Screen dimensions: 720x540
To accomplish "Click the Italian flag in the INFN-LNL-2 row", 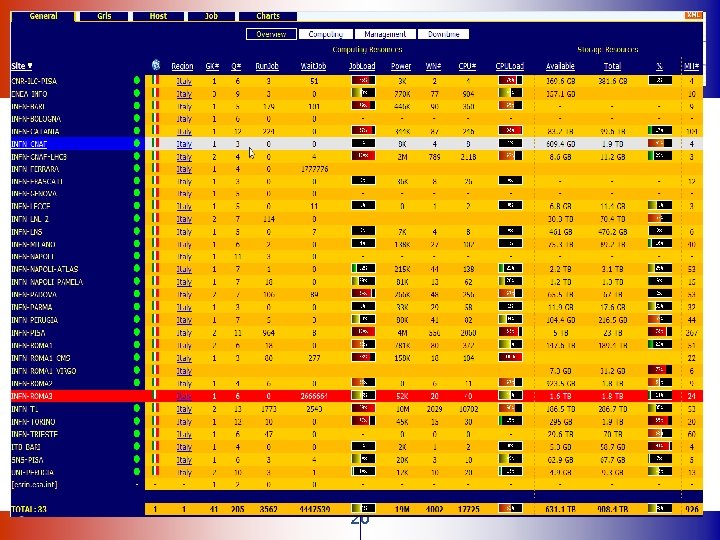I will 155,218.
